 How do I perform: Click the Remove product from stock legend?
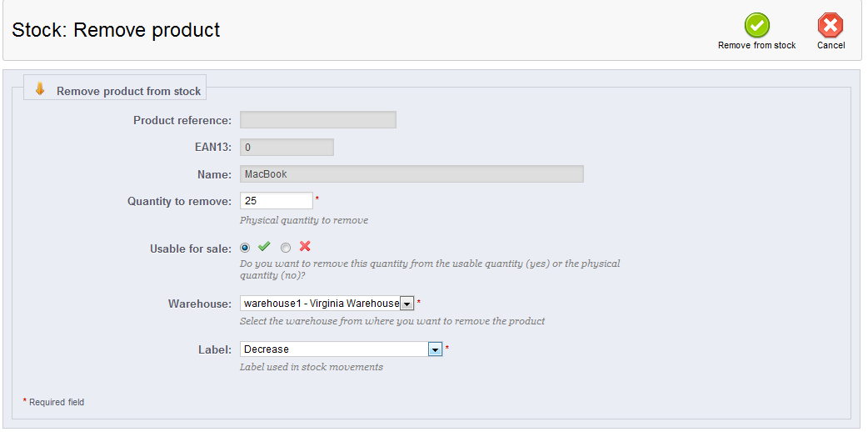point(128,92)
